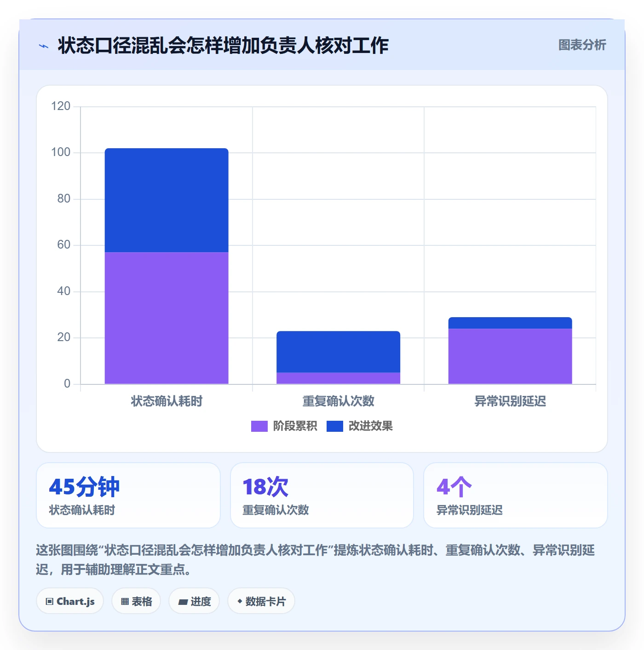Click the purple segment of 异常识别延迟 bar

510,356
